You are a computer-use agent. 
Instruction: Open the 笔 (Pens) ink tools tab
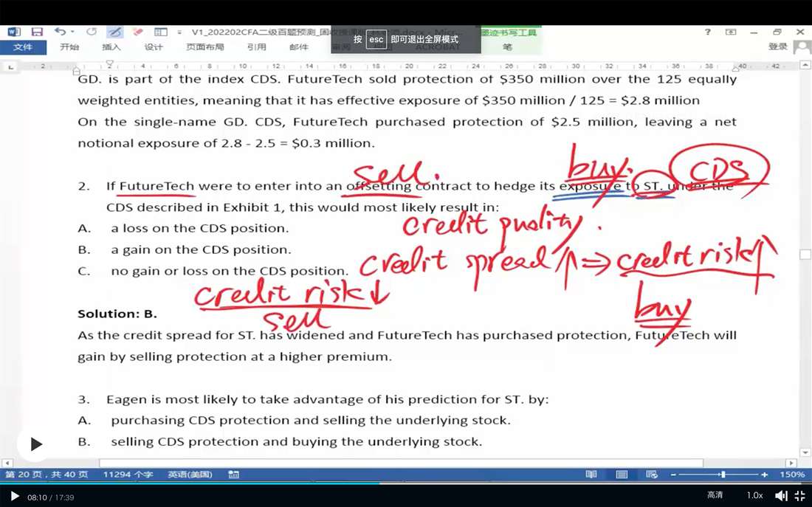click(507, 47)
